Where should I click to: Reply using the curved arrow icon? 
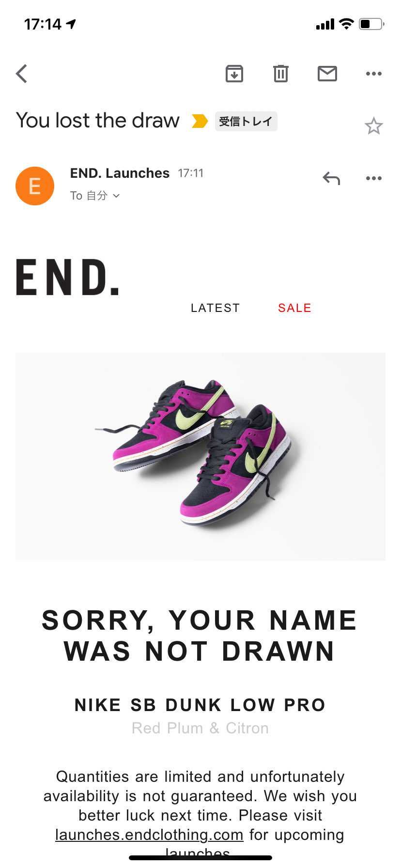tap(332, 179)
